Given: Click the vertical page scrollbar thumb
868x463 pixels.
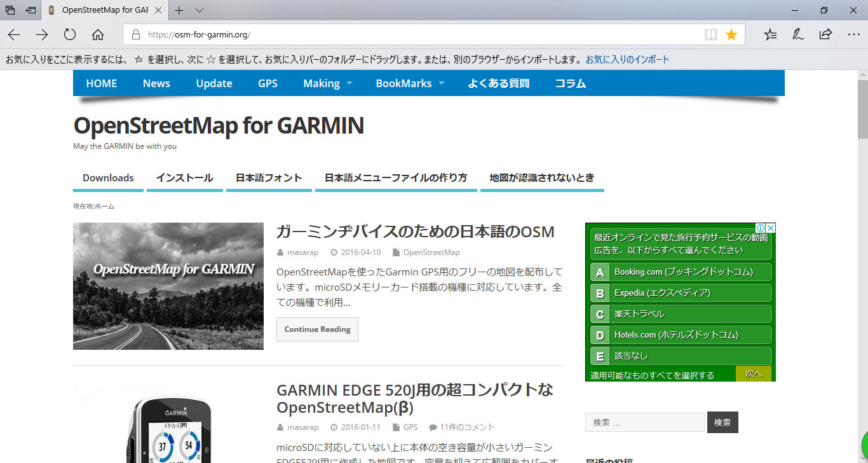Looking at the screenshot, I should (862, 109).
